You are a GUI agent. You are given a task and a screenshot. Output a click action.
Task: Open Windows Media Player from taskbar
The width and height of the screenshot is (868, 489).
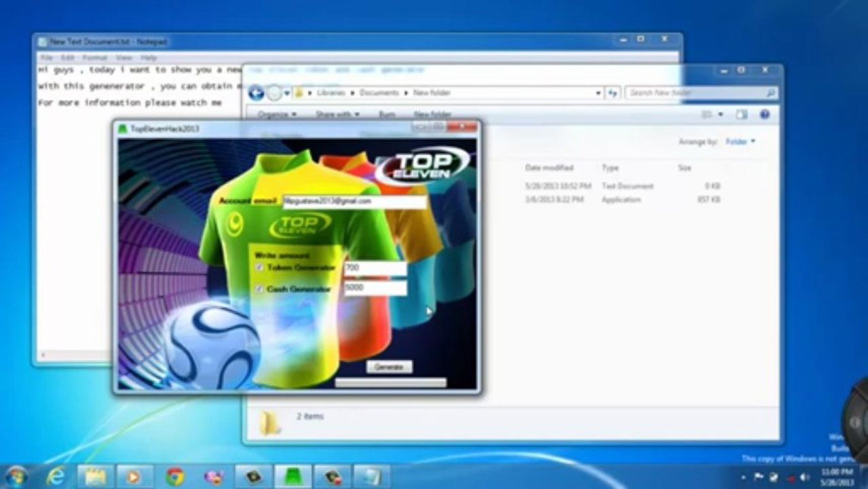tap(134, 477)
